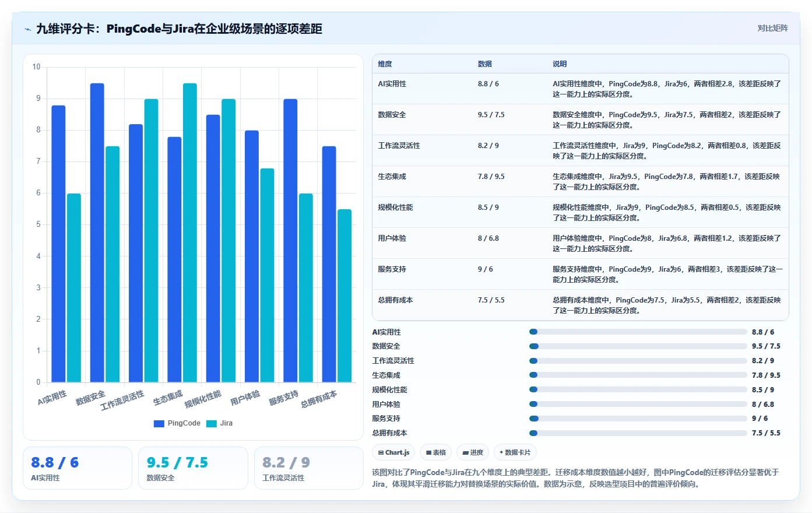Click the 用户体验 progress bar
This screenshot has height=513, width=812.
(x=638, y=404)
